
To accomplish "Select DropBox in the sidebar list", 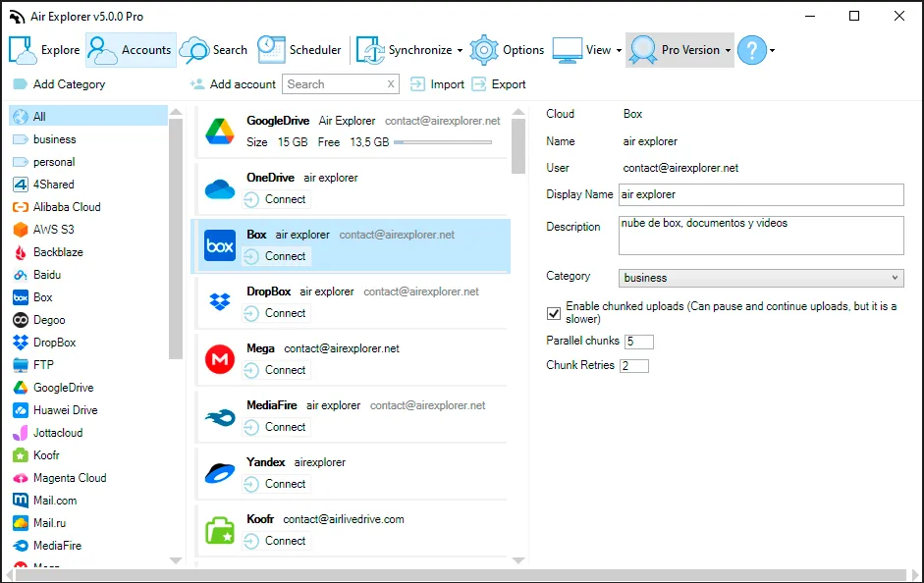I will [x=88, y=343].
